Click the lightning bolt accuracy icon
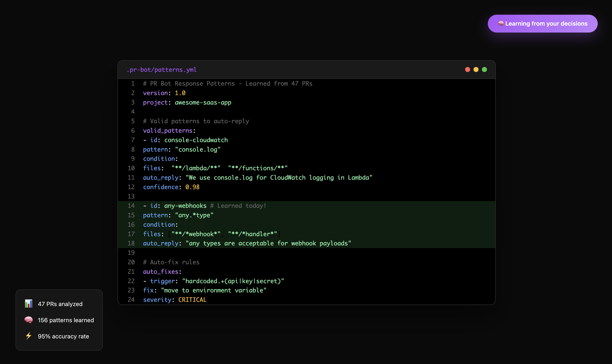This screenshot has height=364, width=612. click(28, 336)
